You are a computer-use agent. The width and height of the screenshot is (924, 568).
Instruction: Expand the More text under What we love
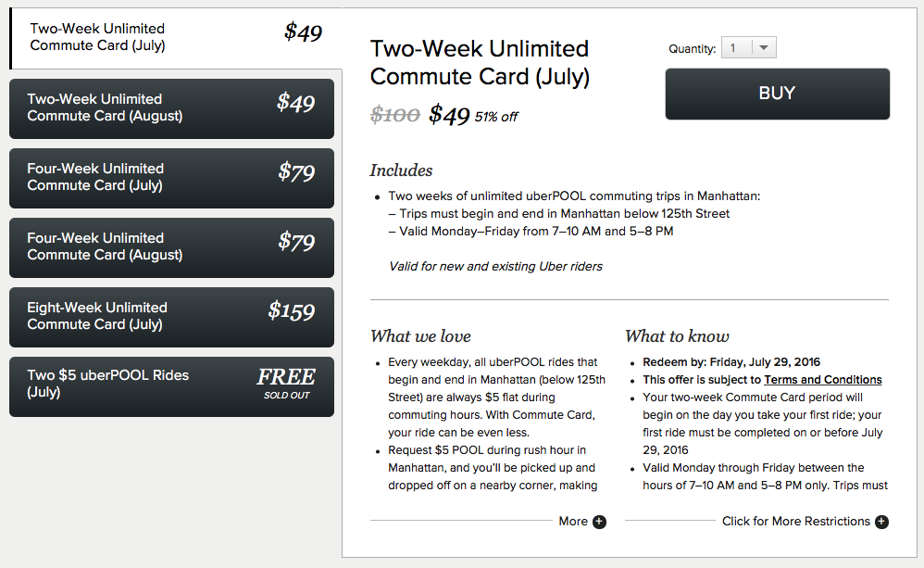(573, 522)
